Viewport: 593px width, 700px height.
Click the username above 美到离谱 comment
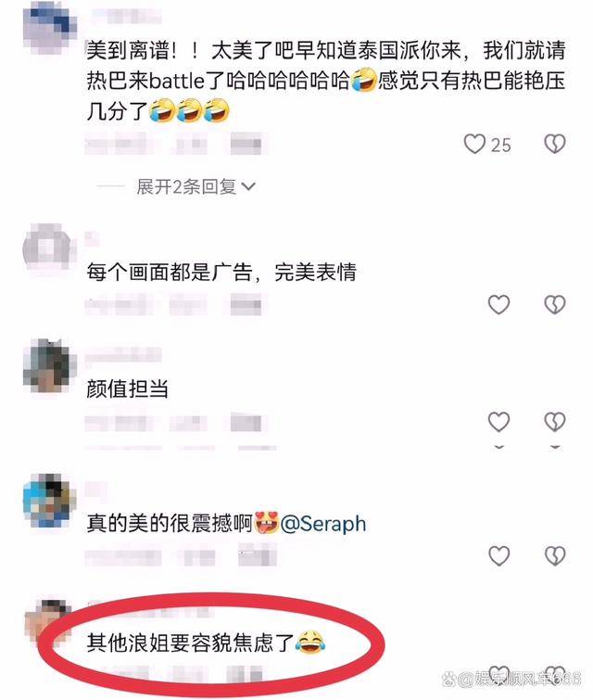coord(126,17)
